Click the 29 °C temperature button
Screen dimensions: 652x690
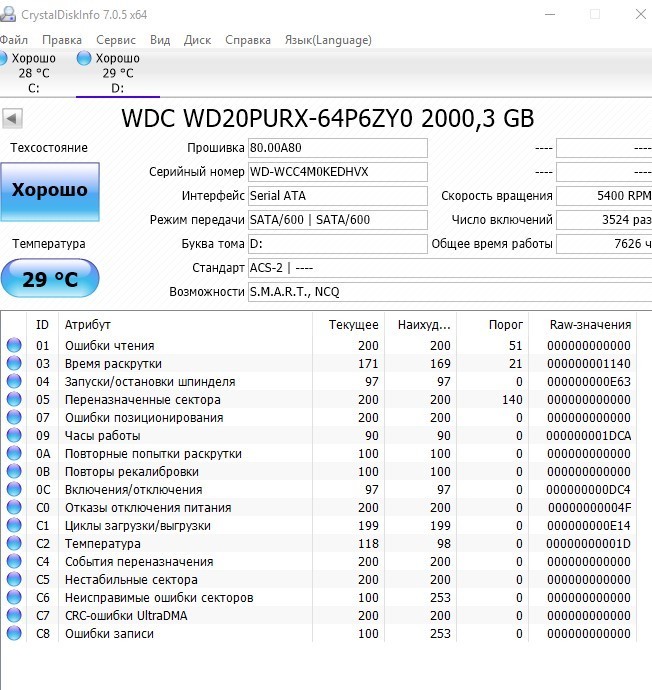tap(50, 279)
